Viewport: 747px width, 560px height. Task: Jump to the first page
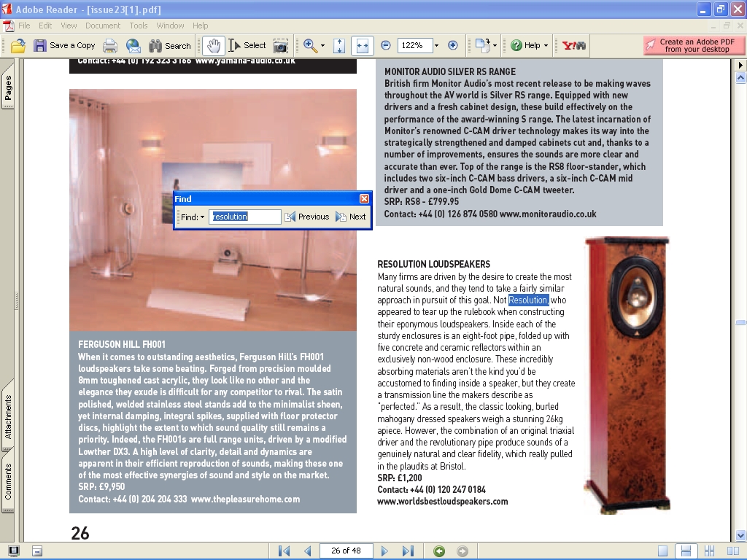click(x=285, y=551)
